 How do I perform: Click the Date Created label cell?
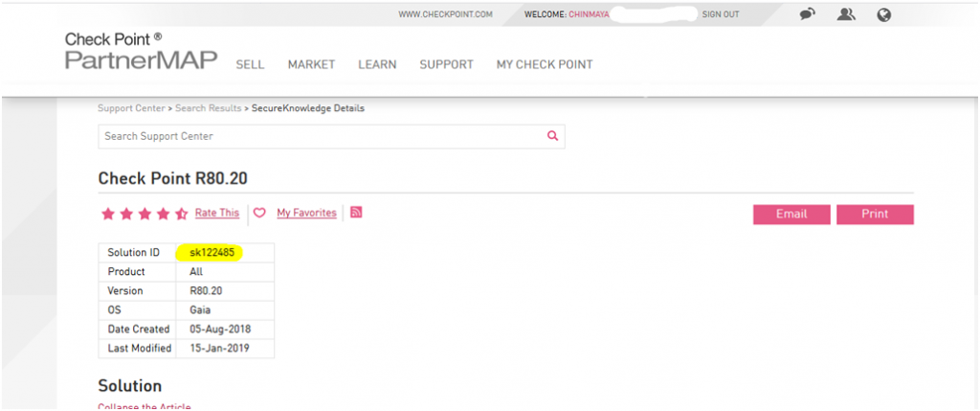click(137, 329)
